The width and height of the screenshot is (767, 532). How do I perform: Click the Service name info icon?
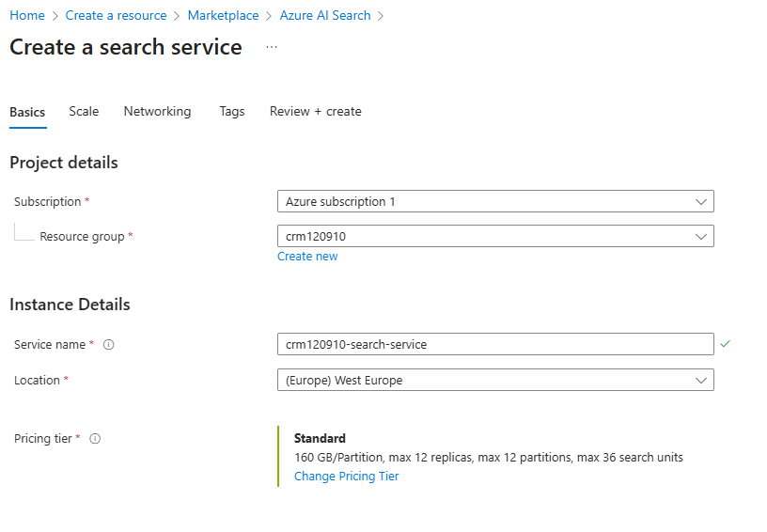(109, 345)
